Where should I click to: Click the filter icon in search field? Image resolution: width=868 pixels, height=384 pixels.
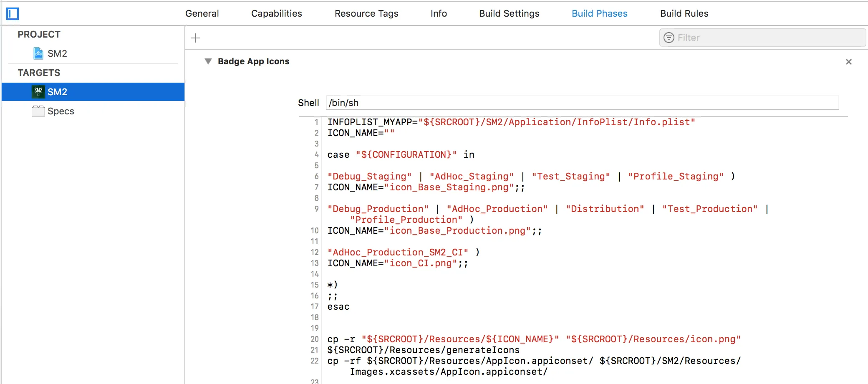click(x=669, y=38)
